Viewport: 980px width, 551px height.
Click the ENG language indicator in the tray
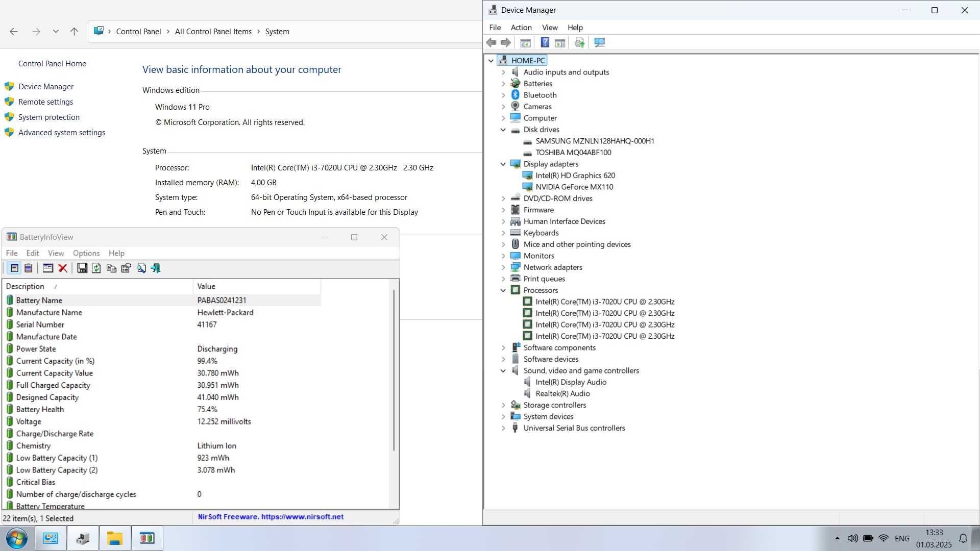point(902,538)
